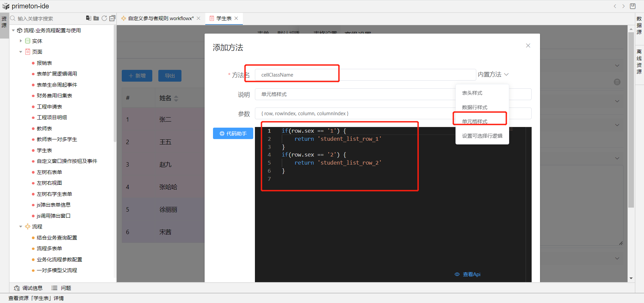
Task: Click the language translate icon in resource toolbar
Action: [88, 18]
